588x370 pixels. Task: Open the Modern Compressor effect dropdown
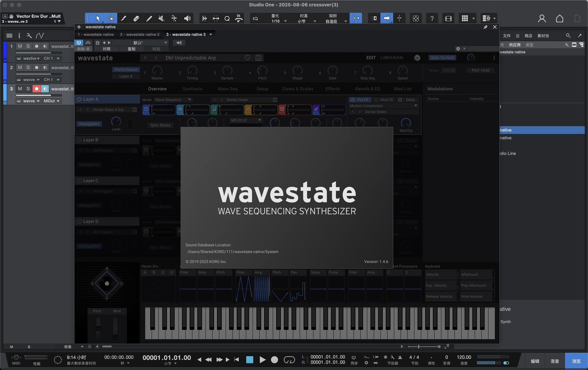click(x=384, y=106)
